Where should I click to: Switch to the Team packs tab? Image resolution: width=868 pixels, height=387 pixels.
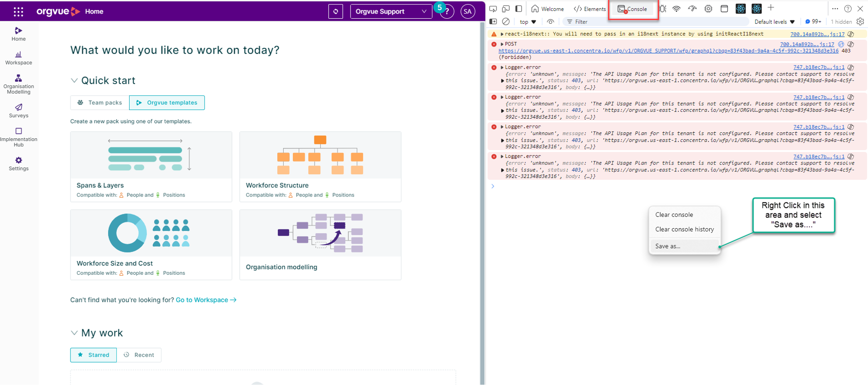click(100, 103)
